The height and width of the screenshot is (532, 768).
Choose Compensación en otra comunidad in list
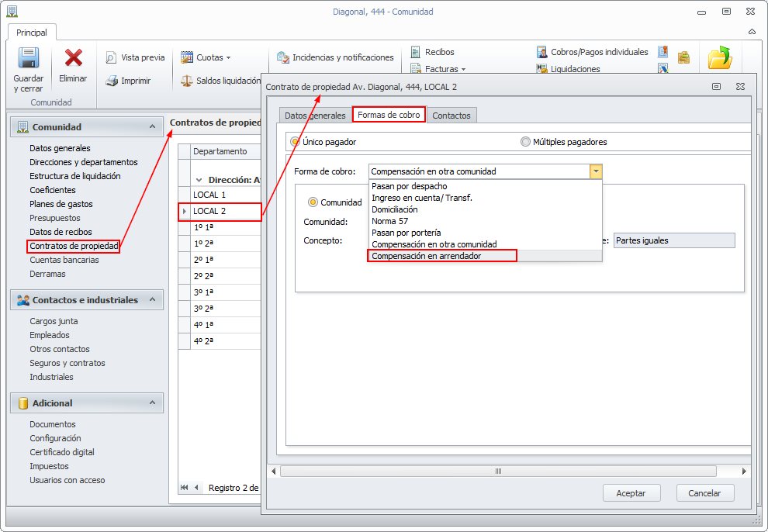485,244
